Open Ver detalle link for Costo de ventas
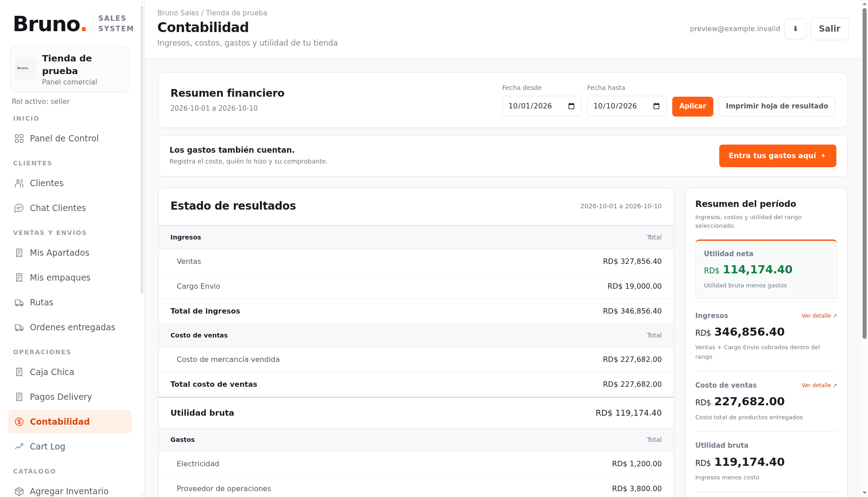Screen dimensions: 868x497 click(x=819, y=385)
